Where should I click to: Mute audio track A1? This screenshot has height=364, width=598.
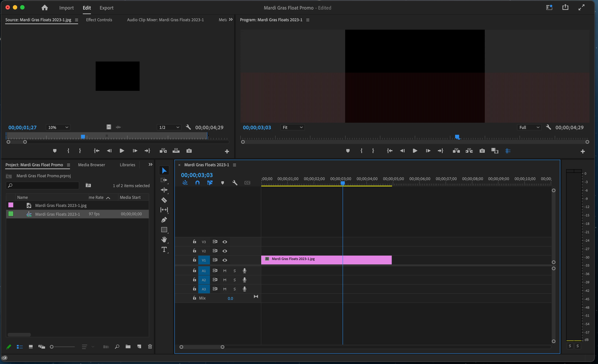click(225, 271)
